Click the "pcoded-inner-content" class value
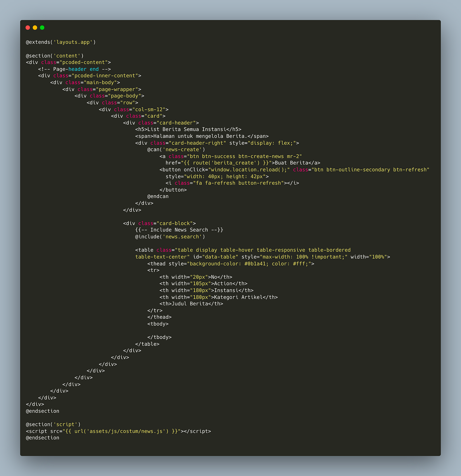 pos(105,76)
